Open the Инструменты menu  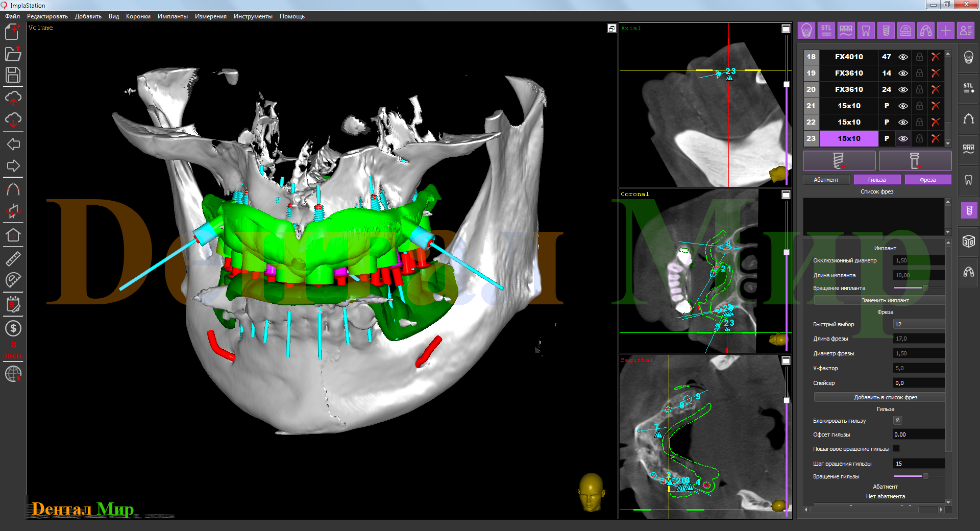point(253,16)
